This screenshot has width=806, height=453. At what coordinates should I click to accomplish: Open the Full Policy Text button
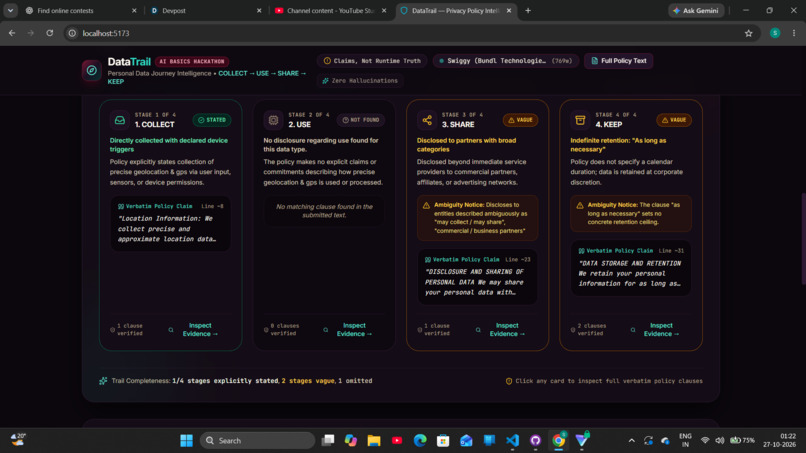618,61
